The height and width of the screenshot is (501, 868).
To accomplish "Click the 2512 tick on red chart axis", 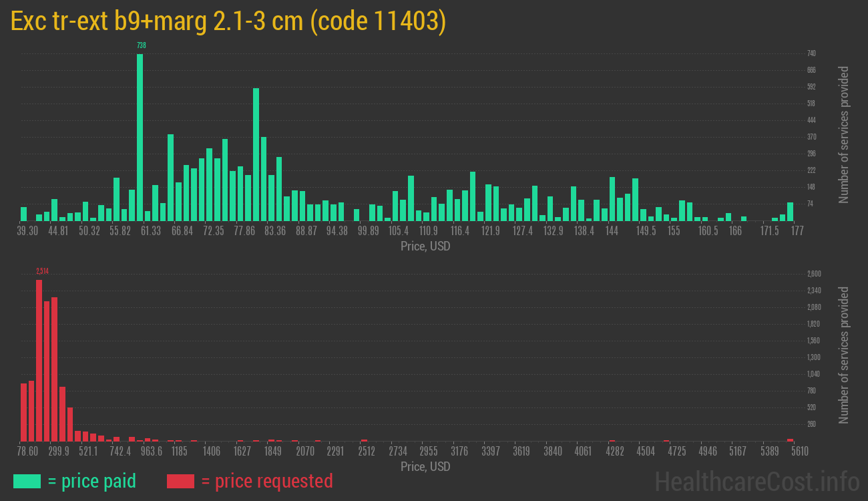I will [367, 452].
